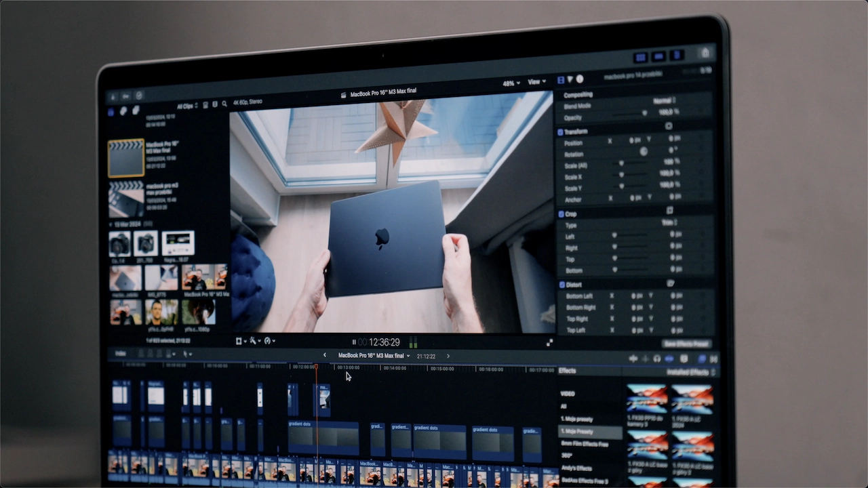The width and height of the screenshot is (868, 488).
Task: Open the transform tool dropdown below viewer
Action: point(241,341)
